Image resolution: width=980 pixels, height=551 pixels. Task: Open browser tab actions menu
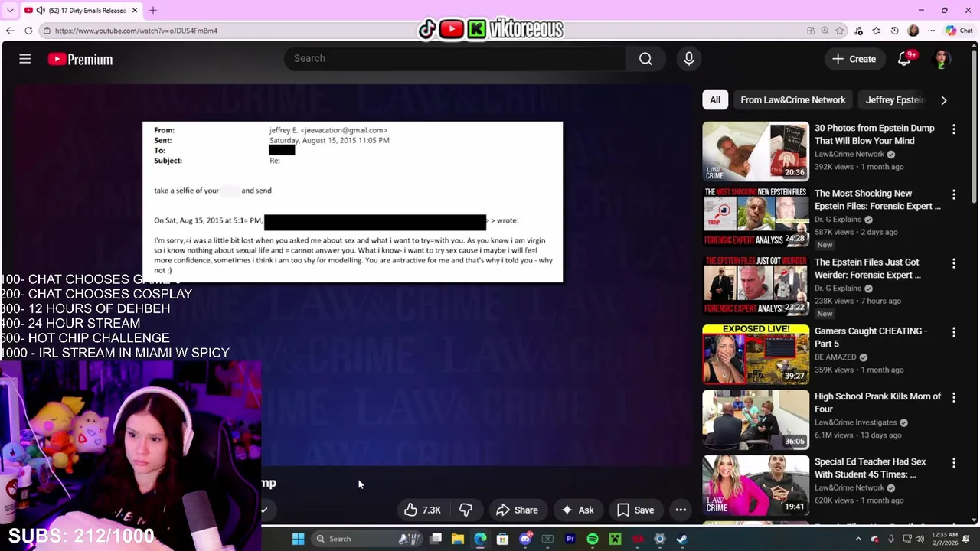tap(9, 10)
